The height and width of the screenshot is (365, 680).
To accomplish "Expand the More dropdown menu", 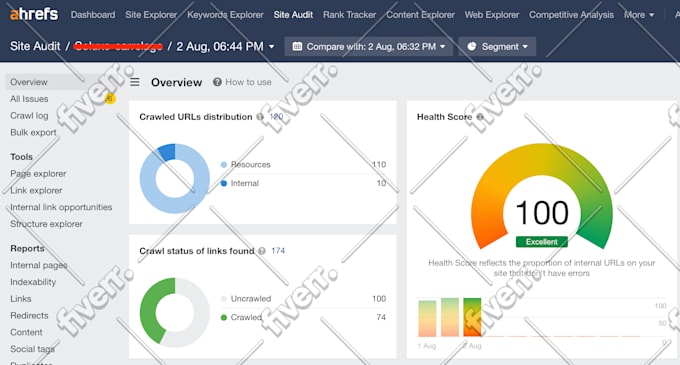I will pos(639,15).
